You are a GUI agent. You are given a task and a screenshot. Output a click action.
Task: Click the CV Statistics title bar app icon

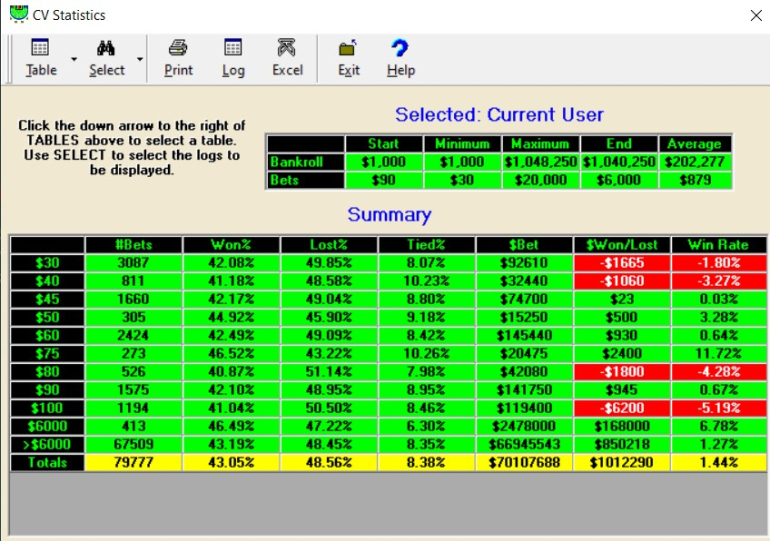pyautogui.click(x=18, y=14)
